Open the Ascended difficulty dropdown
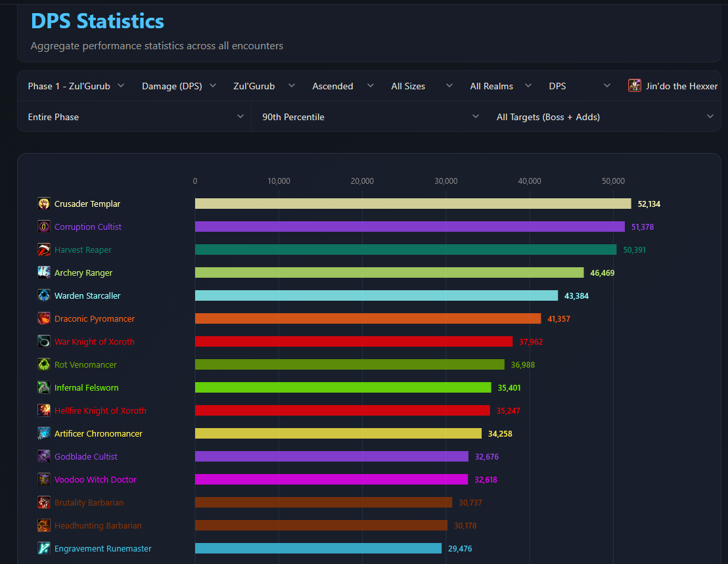The width and height of the screenshot is (728, 564). point(342,86)
